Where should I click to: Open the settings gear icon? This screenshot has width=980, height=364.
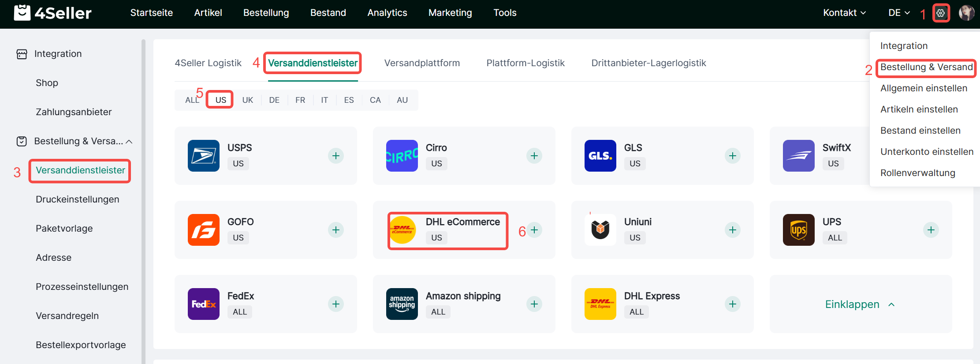coord(940,13)
